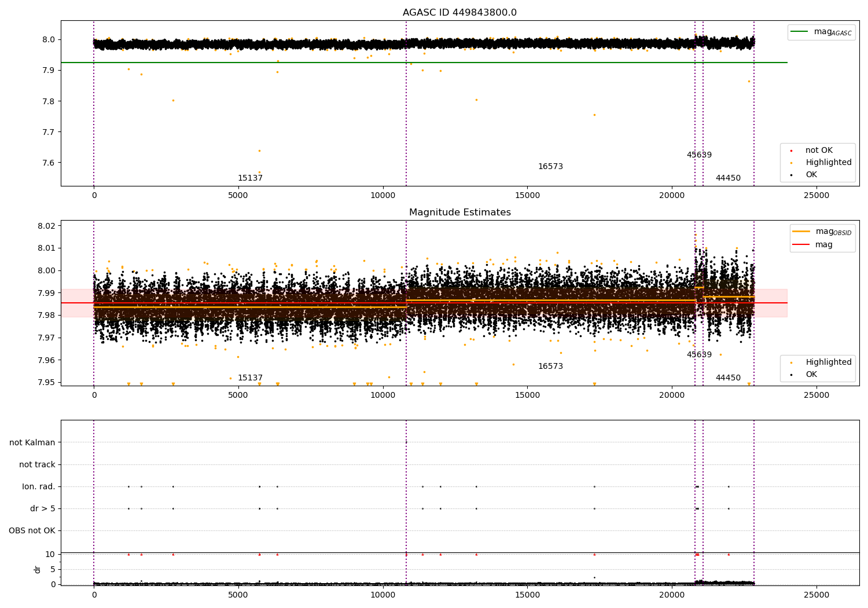Click the 7.97 y-axis tick label
This screenshot has width=868, height=608.
(x=46, y=338)
